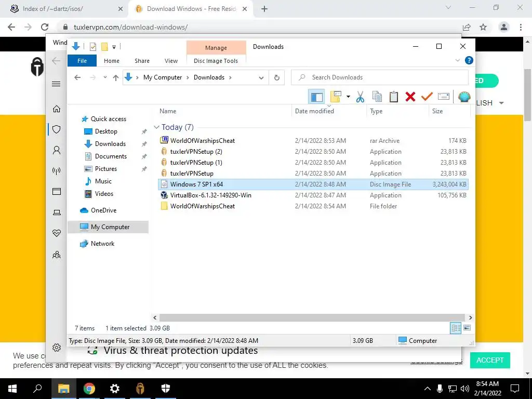Click the Paste clipboard icon in Explorer toolbar
532x399 pixels.
click(x=394, y=97)
